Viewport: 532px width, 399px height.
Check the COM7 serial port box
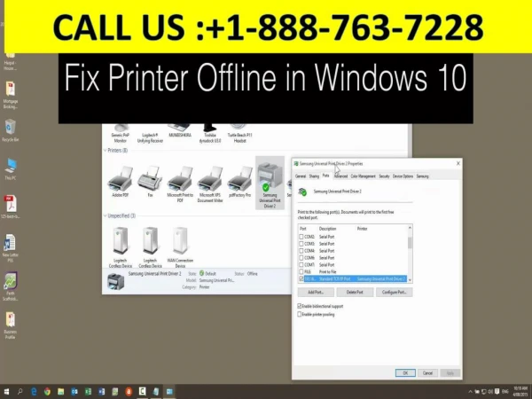click(x=301, y=264)
